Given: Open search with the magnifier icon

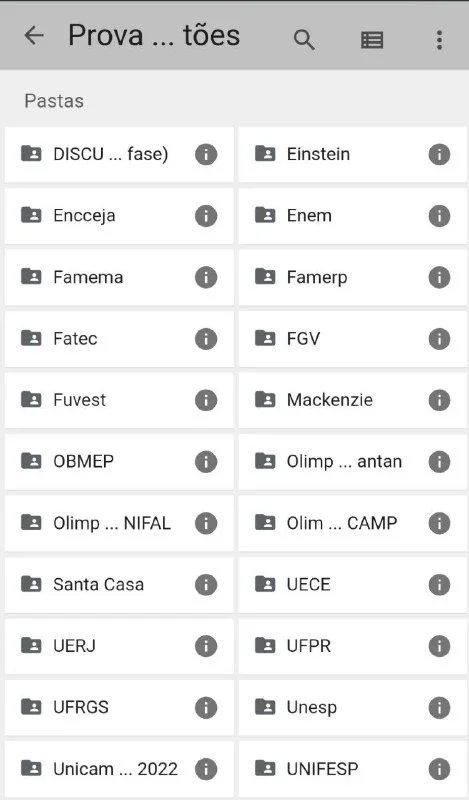Looking at the screenshot, I should 304,39.
